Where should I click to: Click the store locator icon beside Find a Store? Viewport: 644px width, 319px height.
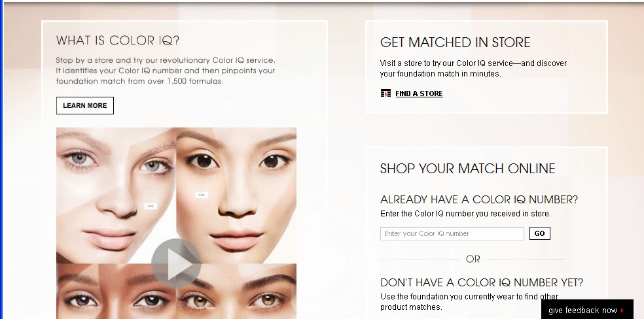pos(385,93)
